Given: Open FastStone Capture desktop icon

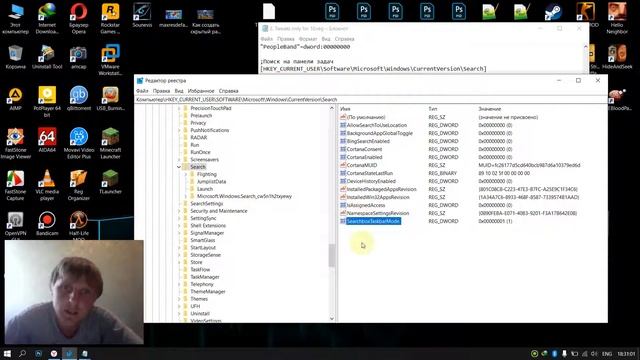Looking at the screenshot, I should click(x=16, y=185).
